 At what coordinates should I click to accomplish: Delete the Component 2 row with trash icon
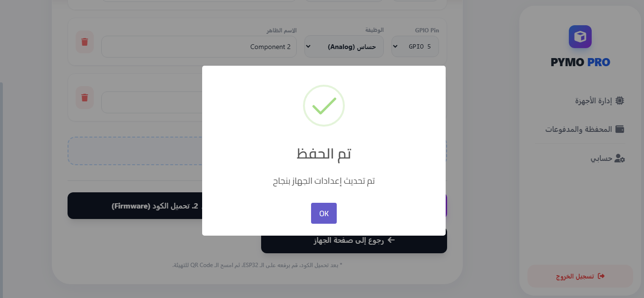85,42
